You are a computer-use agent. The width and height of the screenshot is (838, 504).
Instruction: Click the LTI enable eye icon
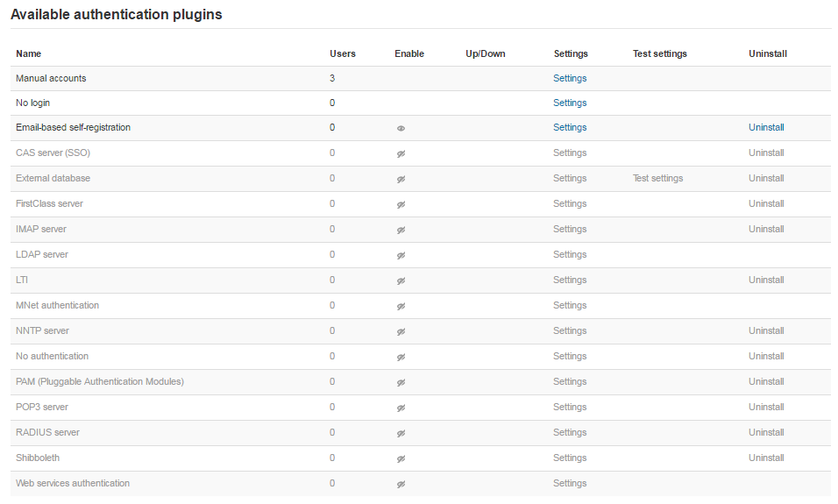coord(401,280)
